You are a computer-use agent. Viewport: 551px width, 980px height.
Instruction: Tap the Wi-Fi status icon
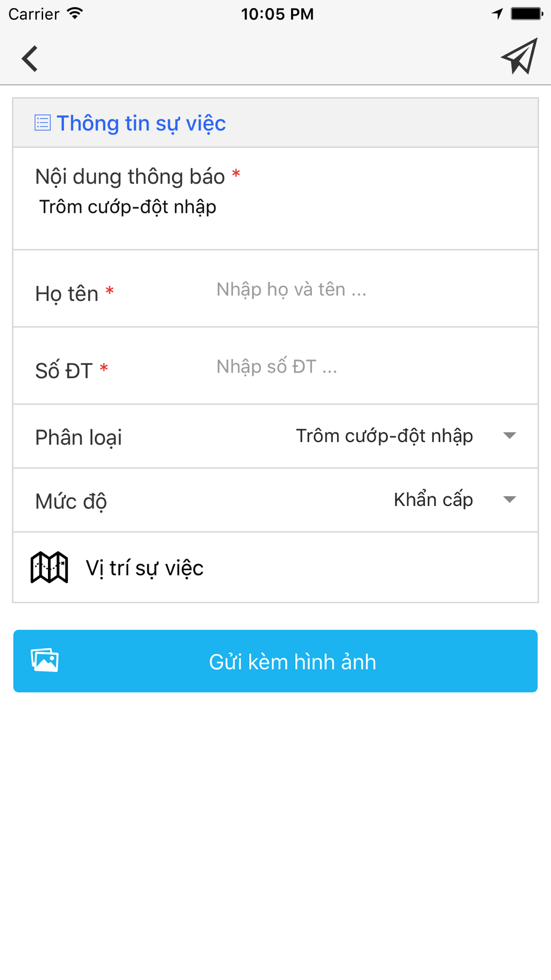[x=75, y=14]
